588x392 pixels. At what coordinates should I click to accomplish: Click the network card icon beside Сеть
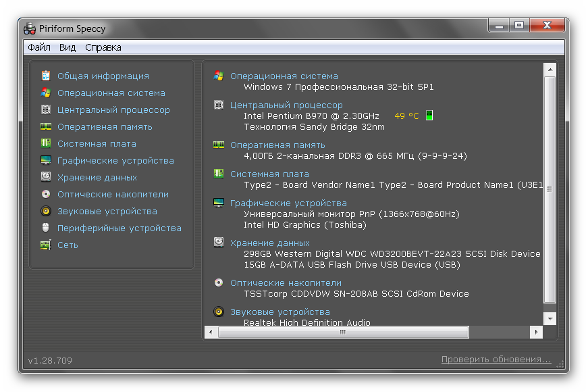(46, 245)
